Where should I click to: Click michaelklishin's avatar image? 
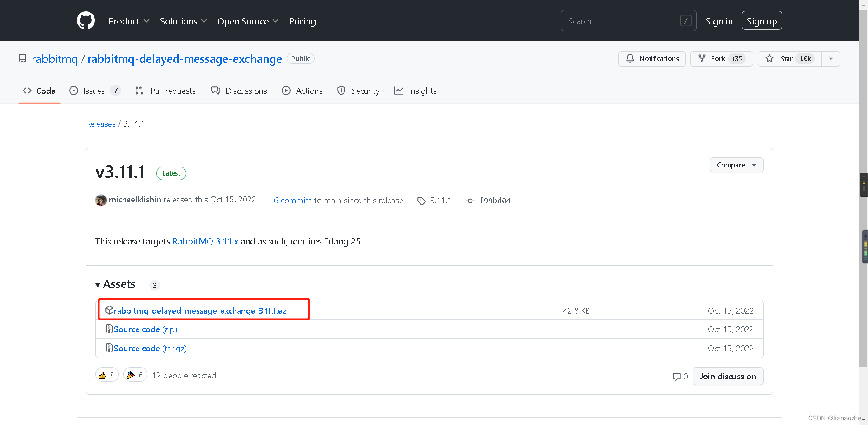(101, 200)
